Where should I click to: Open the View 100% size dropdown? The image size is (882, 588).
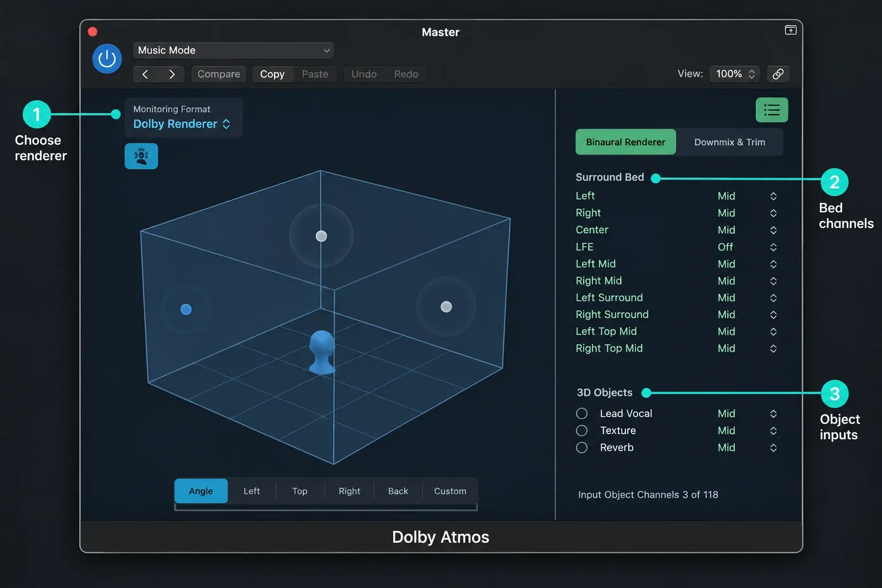tap(735, 74)
